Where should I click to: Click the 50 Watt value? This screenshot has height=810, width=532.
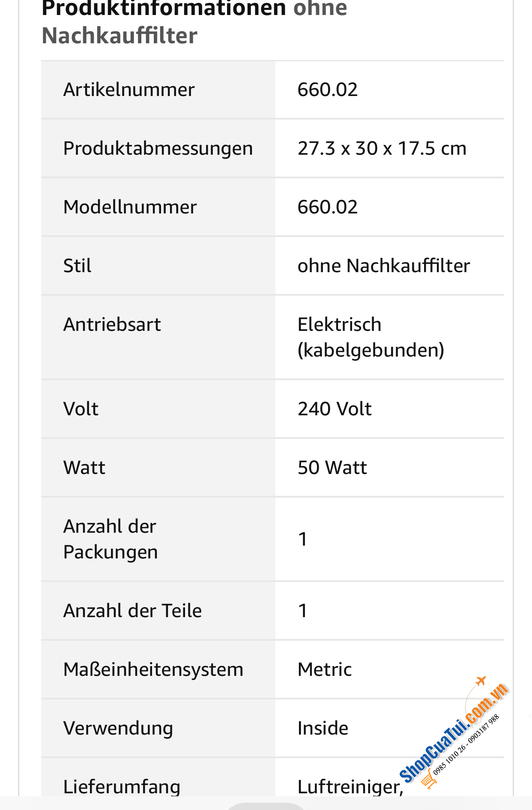(x=332, y=468)
